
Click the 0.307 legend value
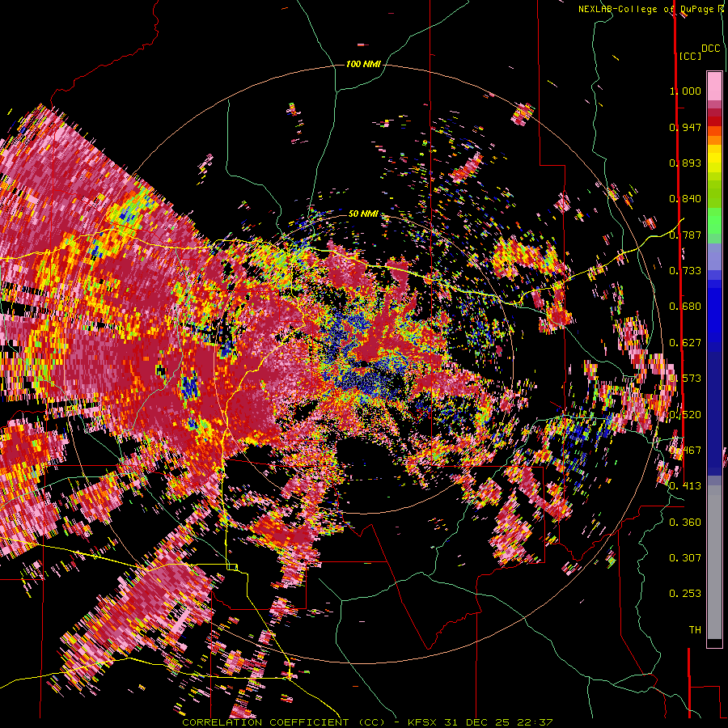point(685,558)
